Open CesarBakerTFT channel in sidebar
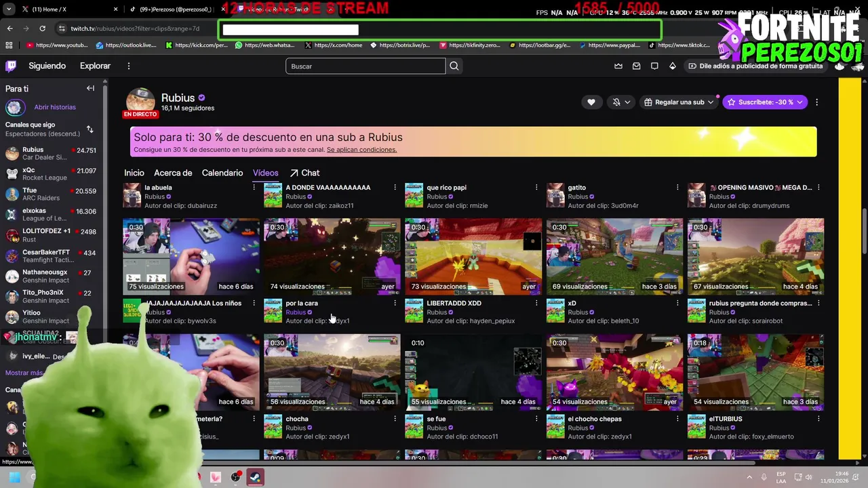 51,256
